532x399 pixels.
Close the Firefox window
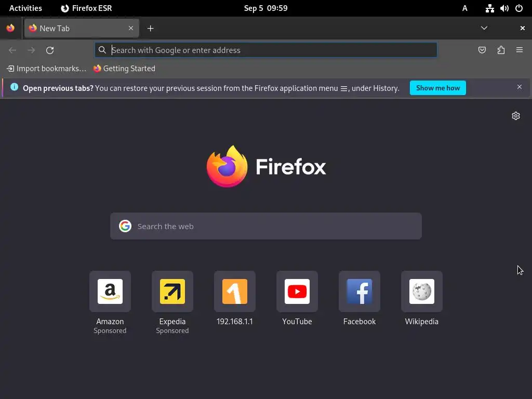523,28
